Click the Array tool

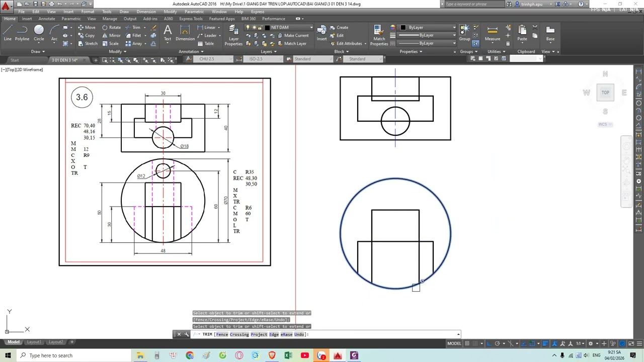pyautogui.click(x=134, y=44)
